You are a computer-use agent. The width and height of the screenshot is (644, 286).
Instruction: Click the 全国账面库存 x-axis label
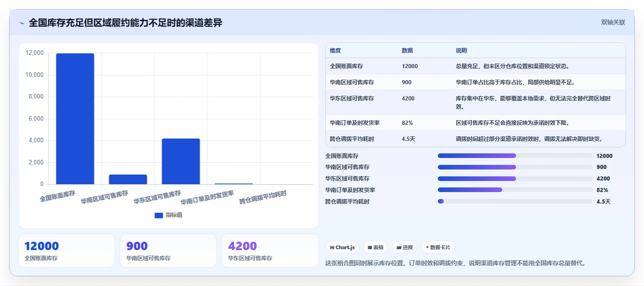pos(58,196)
